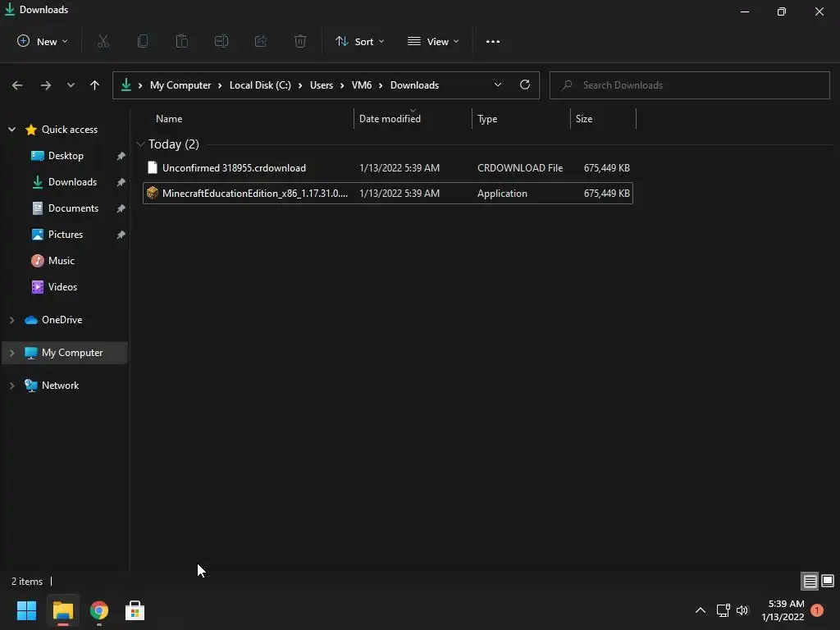The width and height of the screenshot is (840, 630).
Task: Open the Windows Start menu
Action: [26, 610]
